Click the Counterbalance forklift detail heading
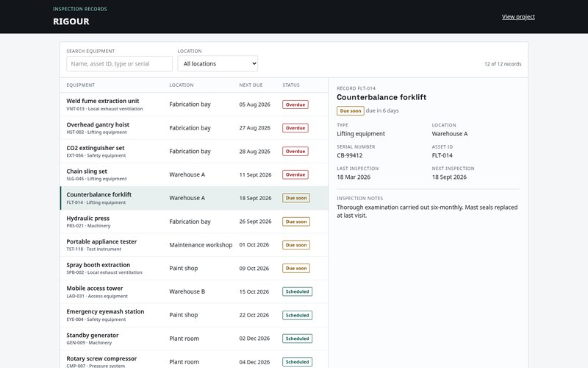 click(x=381, y=97)
